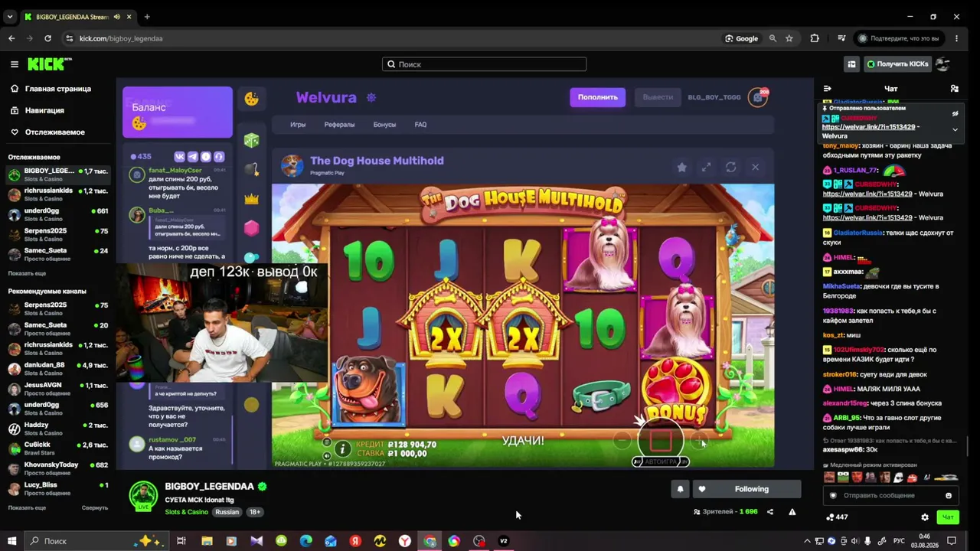Increase the slot bet with plus
This screenshot has height=551, width=980.
pos(700,440)
